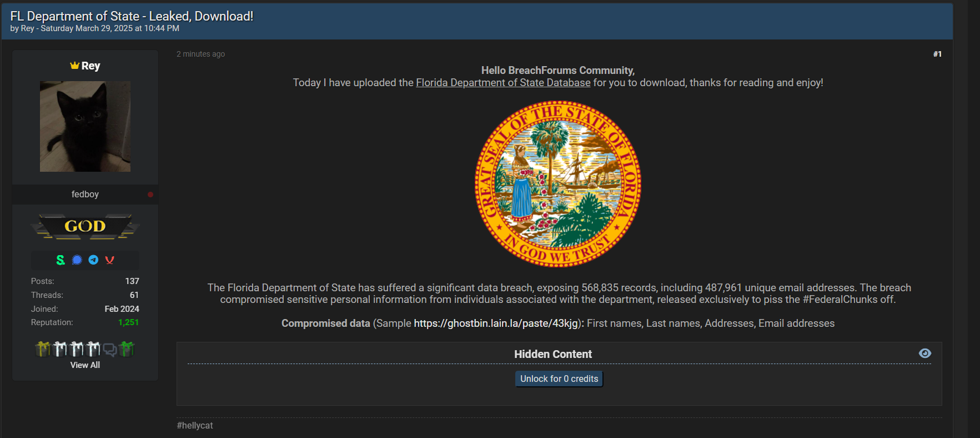Image resolution: width=980 pixels, height=438 pixels.
Task: Expand user awards with View All
Action: coord(85,365)
